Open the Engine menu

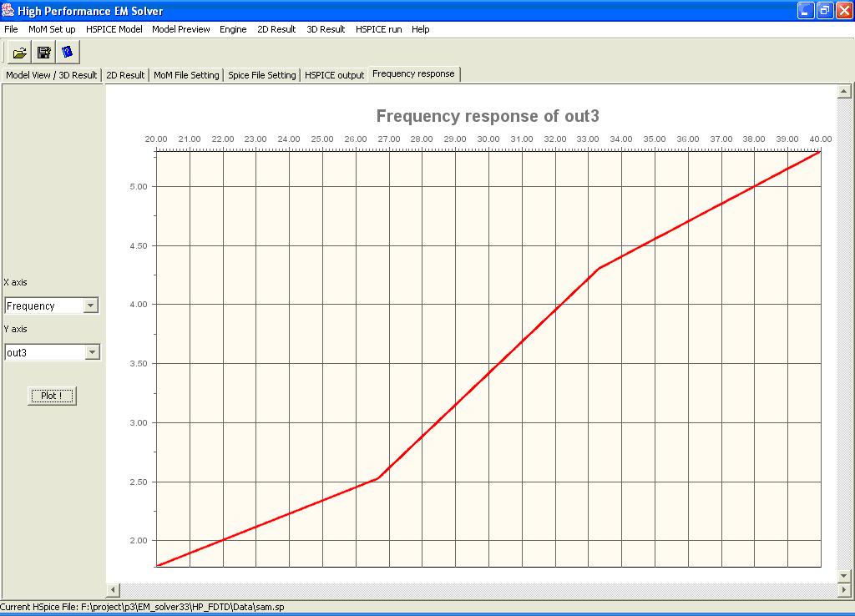(x=233, y=29)
